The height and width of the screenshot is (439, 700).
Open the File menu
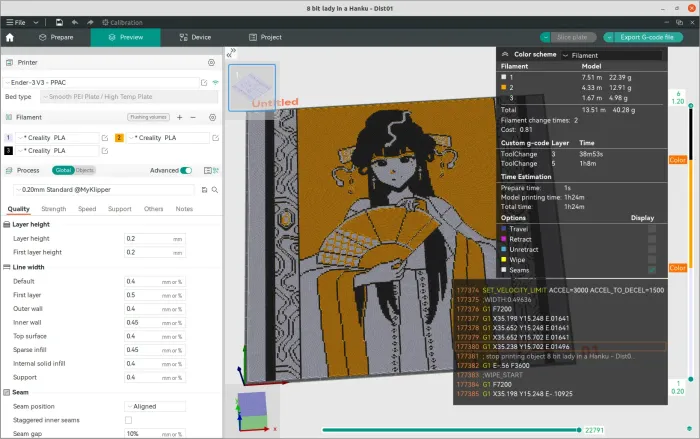[x=16, y=22]
